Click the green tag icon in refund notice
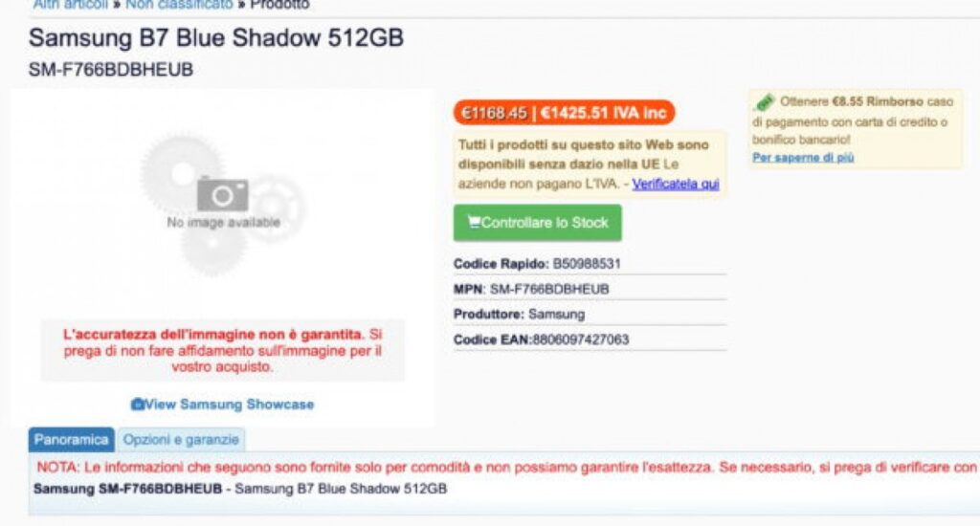980x526 pixels. 764,101
